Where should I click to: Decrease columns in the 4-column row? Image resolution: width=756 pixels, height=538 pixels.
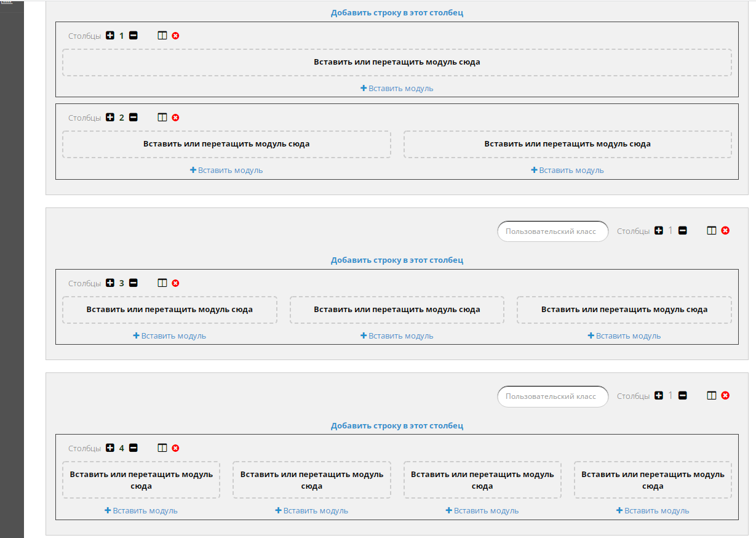click(x=133, y=448)
